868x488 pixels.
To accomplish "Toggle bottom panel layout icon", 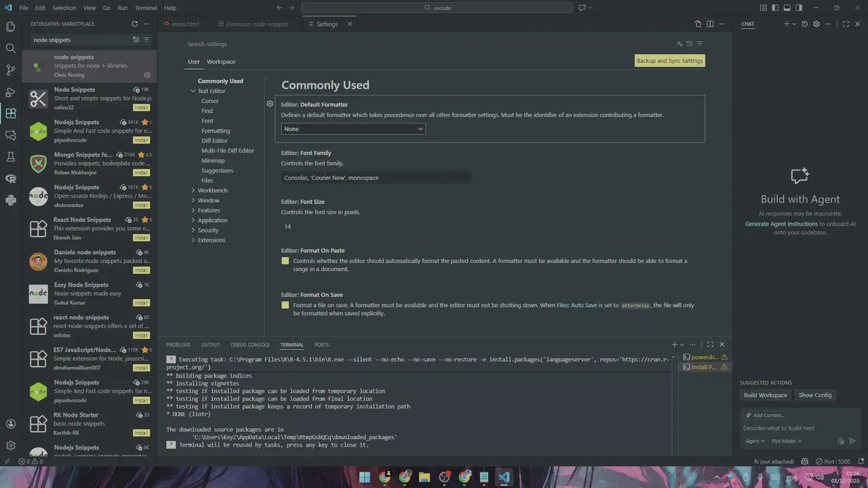I will coord(787,7).
